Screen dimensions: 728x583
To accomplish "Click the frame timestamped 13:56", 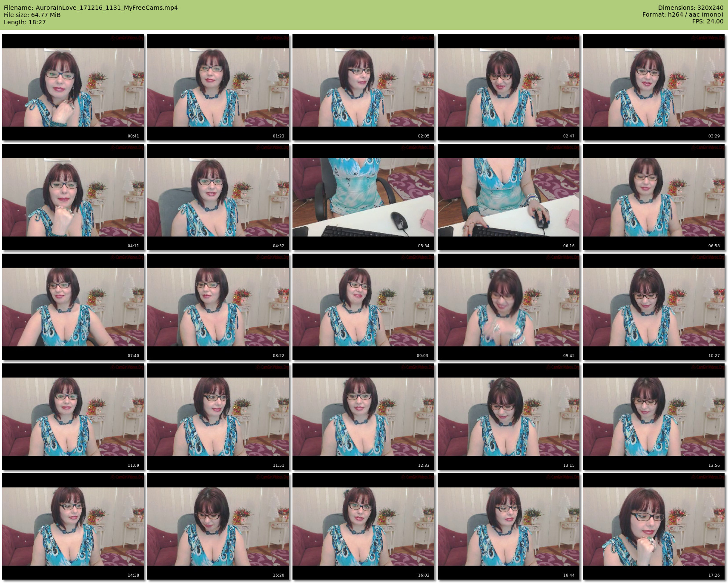I will (x=653, y=417).
